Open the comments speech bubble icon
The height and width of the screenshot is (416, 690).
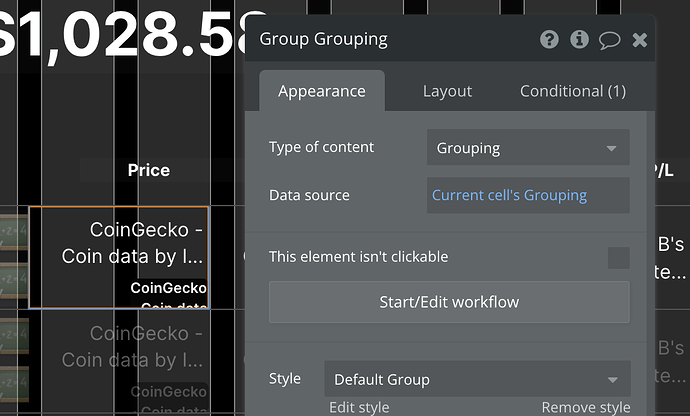click(609, 40)
